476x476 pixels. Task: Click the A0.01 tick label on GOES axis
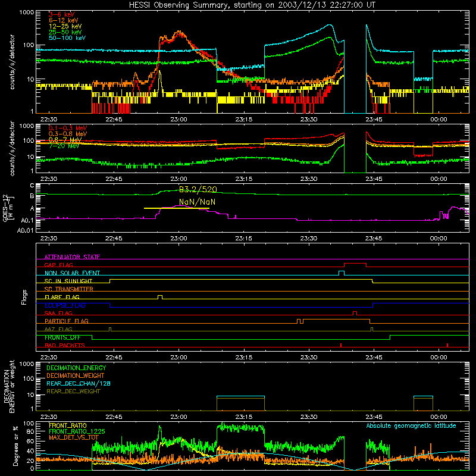[25, 230]
